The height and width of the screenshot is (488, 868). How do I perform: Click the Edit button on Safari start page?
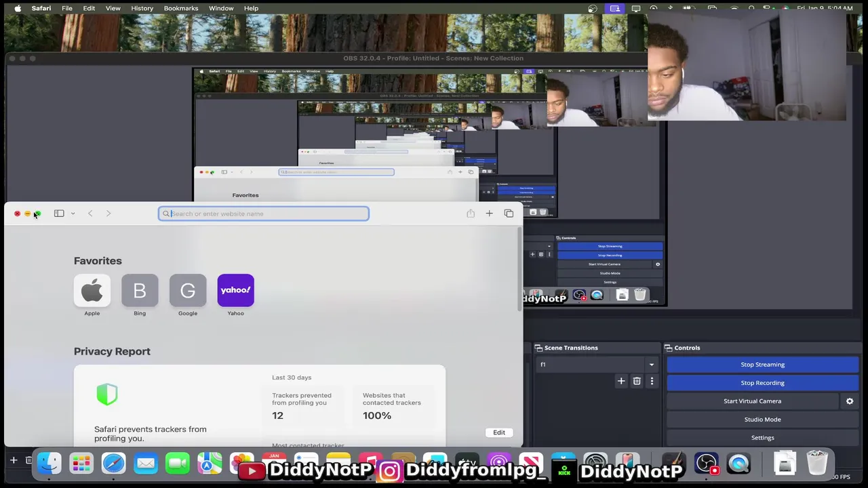499,432
